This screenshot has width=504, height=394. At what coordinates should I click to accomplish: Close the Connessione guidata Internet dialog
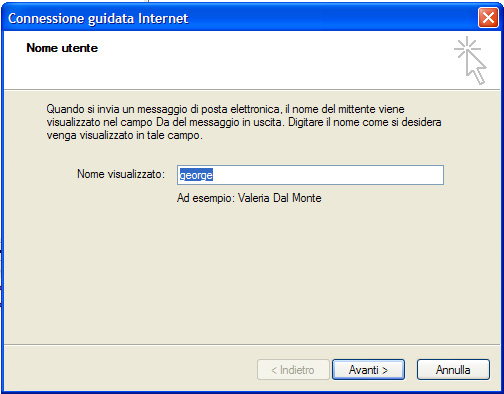(488, 17)
